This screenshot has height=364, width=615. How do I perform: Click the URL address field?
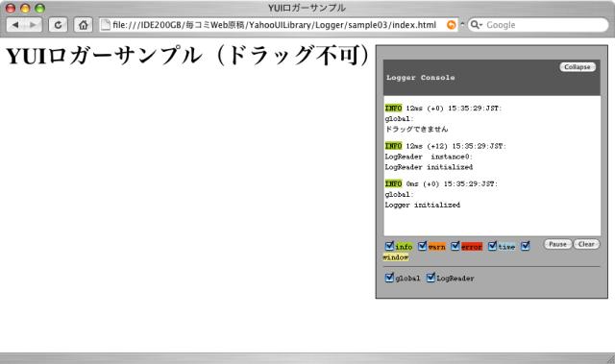tap(274, 25)
